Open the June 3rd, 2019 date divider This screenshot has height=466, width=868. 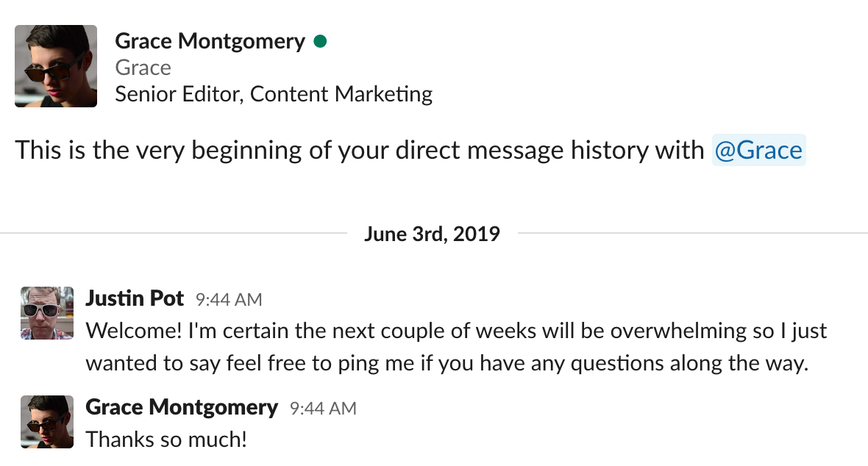(x=432, y=234)
